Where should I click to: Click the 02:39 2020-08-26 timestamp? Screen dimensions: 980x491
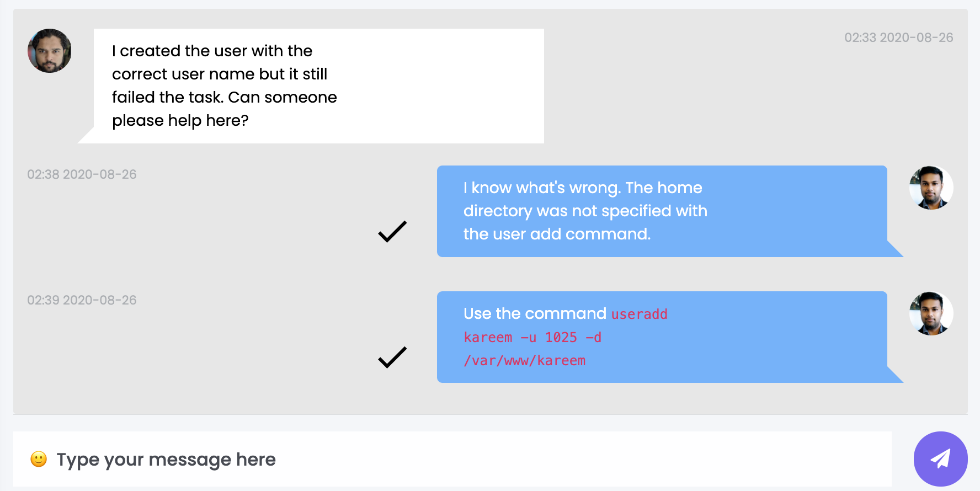pos(82,300)
